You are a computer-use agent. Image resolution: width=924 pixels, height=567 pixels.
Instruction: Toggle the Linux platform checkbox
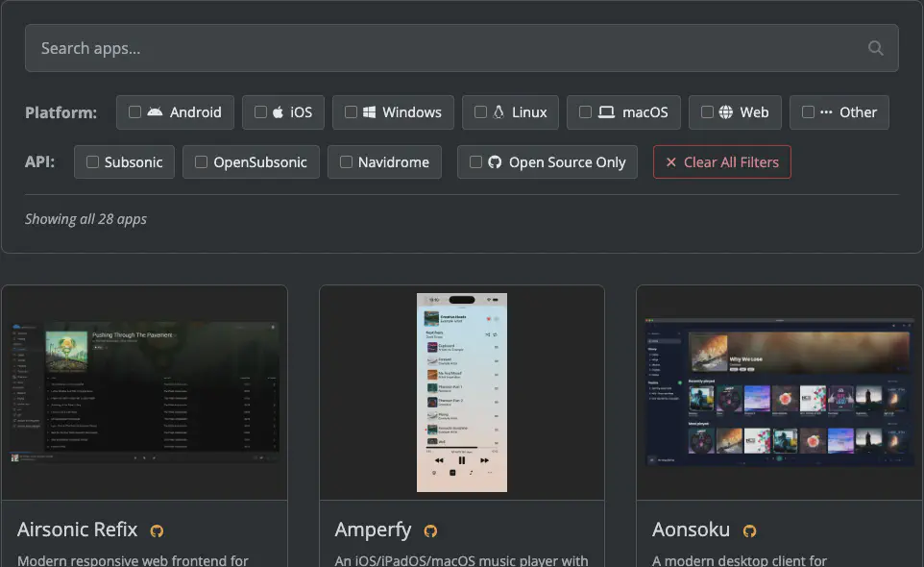(x=480, y=112)
